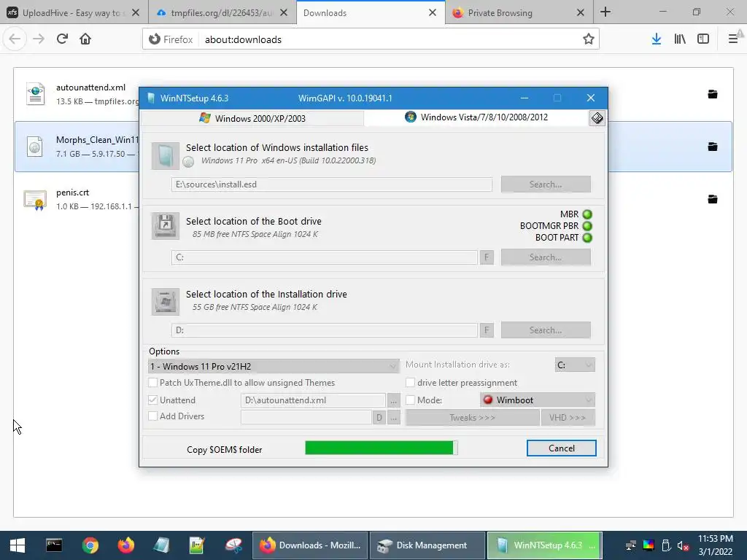747x560 pixels.
Task: Click the MBR green status light
Action: (587, 214)
